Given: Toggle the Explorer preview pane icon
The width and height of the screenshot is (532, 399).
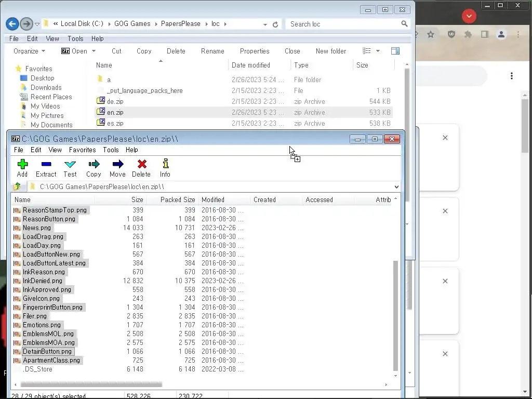Looking at the screenshot, I should [395, 51].
